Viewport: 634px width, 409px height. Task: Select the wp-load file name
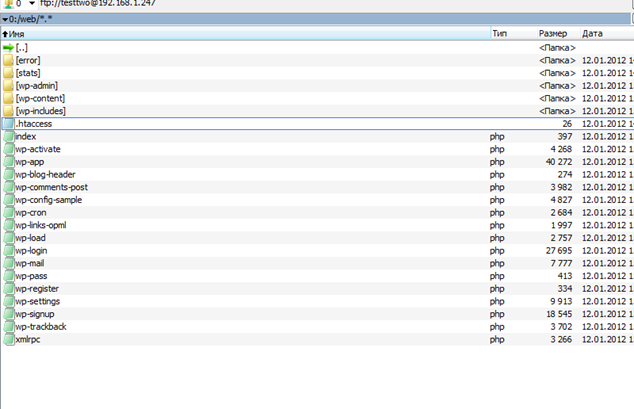[x=30, y=238]
